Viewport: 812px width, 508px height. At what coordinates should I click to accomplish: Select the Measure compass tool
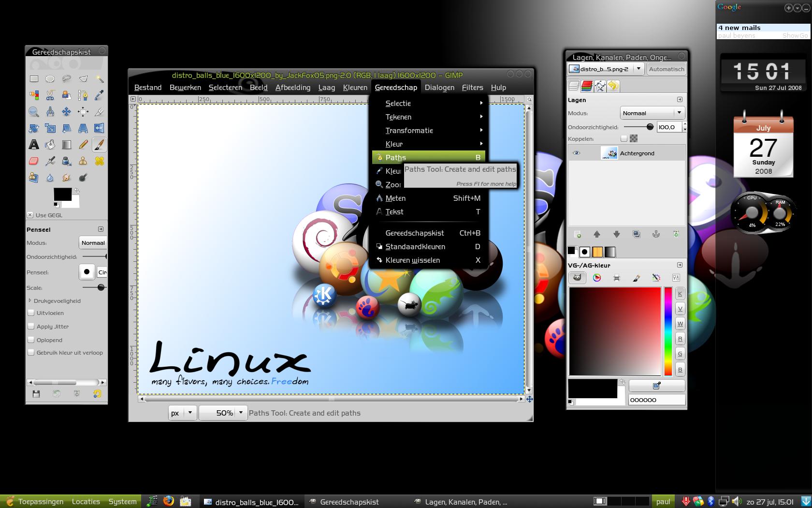click(50, 112)
